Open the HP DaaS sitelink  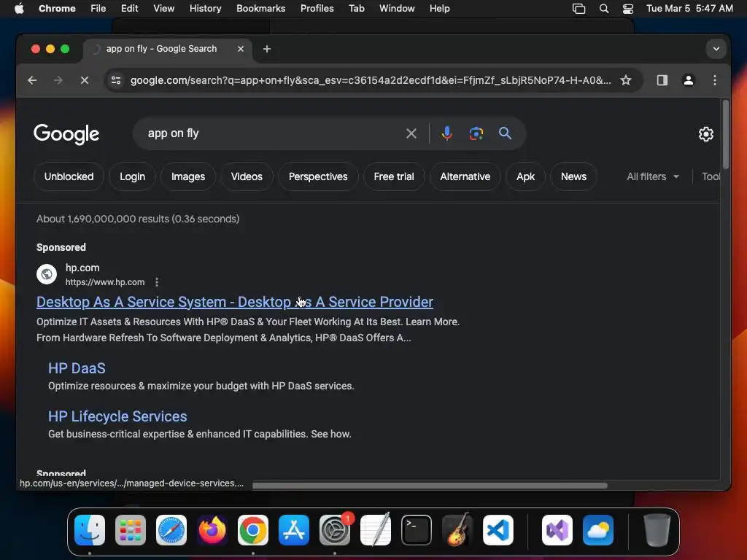pos(77,368)
